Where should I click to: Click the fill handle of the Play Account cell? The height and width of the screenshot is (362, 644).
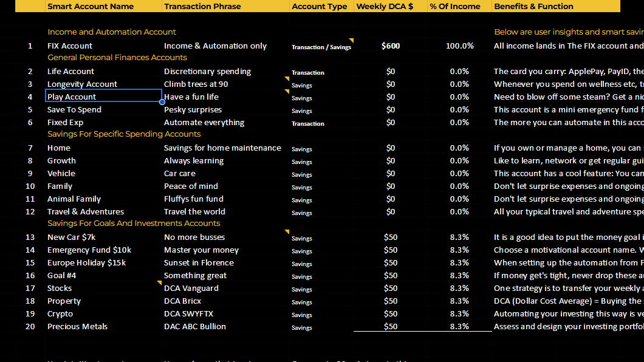coord(162,102)
